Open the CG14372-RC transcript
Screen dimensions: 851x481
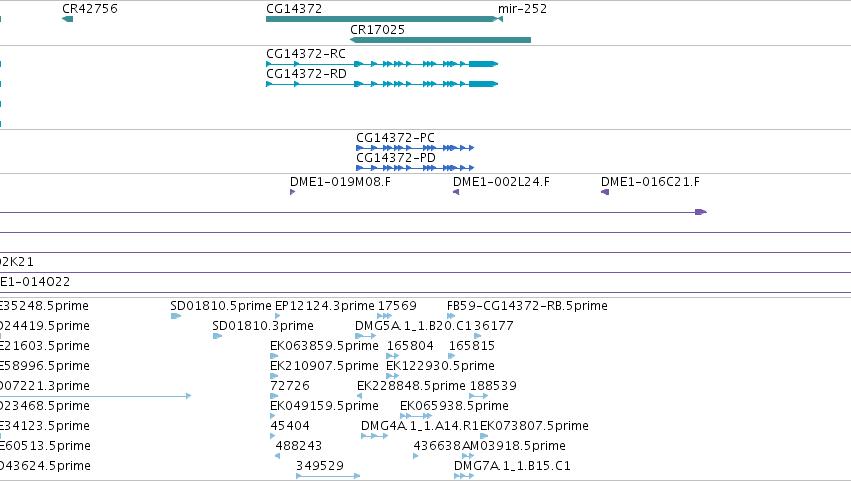pos(382,64)
